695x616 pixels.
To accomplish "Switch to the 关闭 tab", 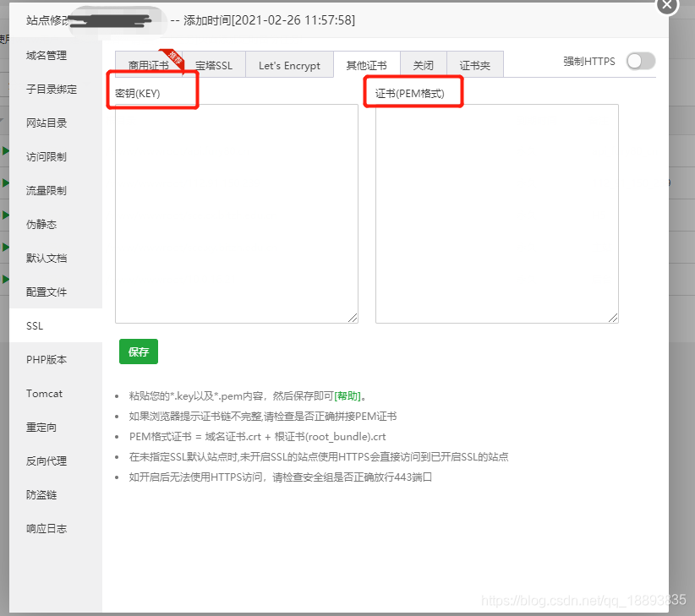I will coord(424,65).
